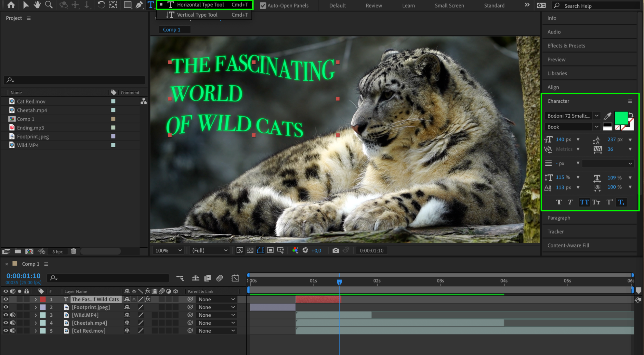Delete selected item with trash icon
Image resolution: width=644 pixels, height=355 pixels.
tap(73, 251)
